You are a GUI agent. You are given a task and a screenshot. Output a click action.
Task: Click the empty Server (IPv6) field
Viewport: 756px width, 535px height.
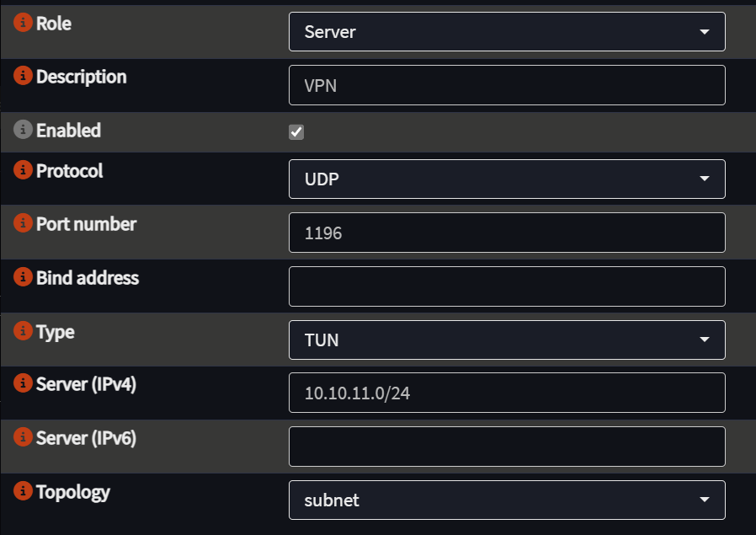click(507, 447)
